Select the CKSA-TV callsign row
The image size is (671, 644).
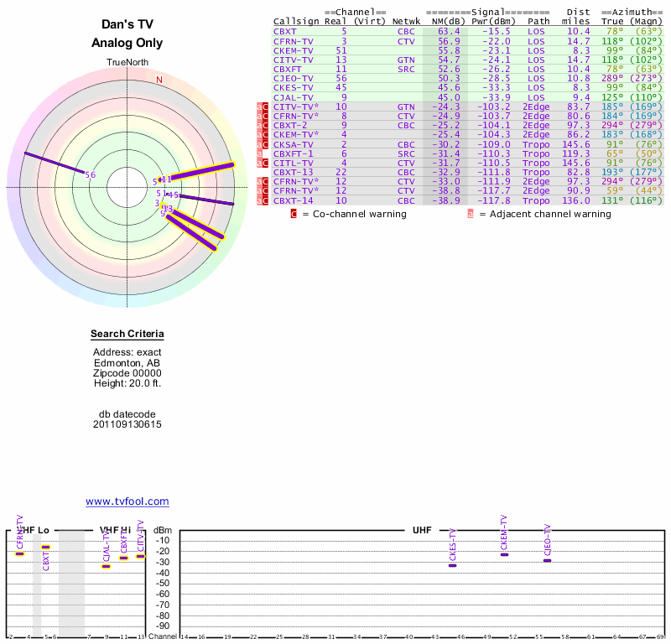[294, 144]
